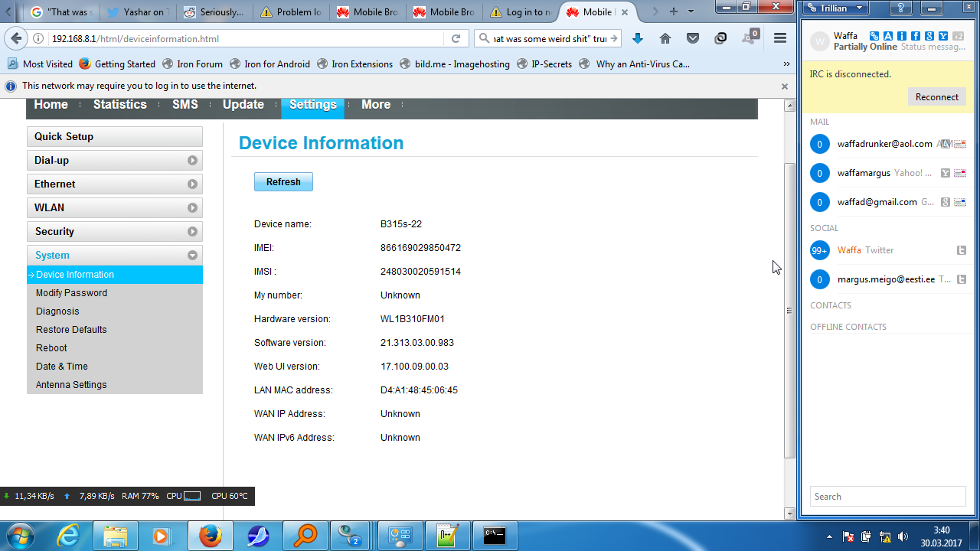Open the router Home tab
The image size is (980, 551).
point(51,105)
